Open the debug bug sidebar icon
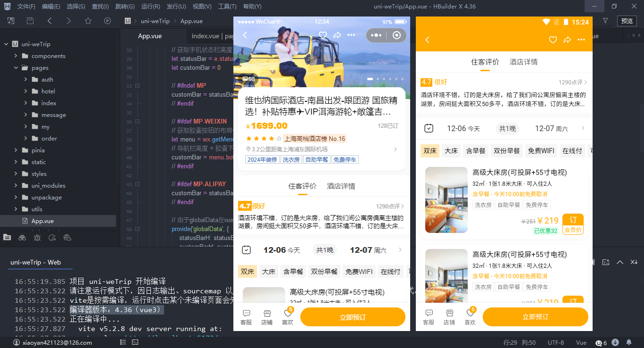The width and height of the screenshot is (644, 348). 37,238
